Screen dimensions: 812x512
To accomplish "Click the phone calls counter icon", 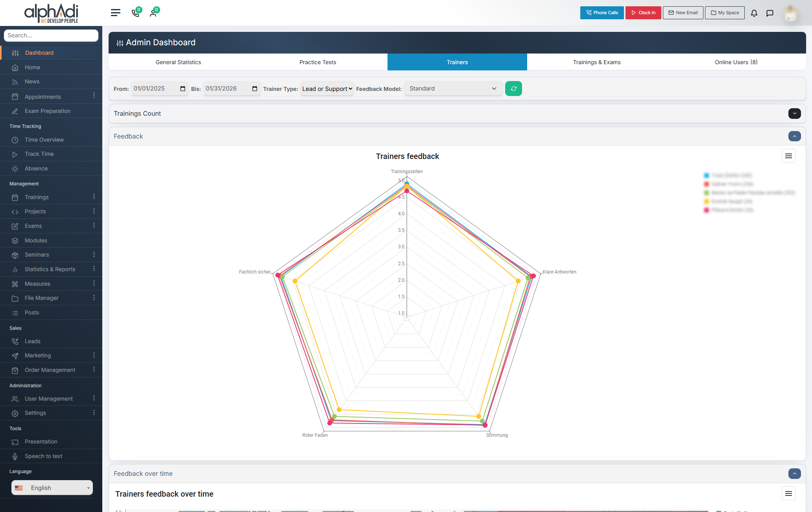I will pyautogui.click(x=136, y=13).
